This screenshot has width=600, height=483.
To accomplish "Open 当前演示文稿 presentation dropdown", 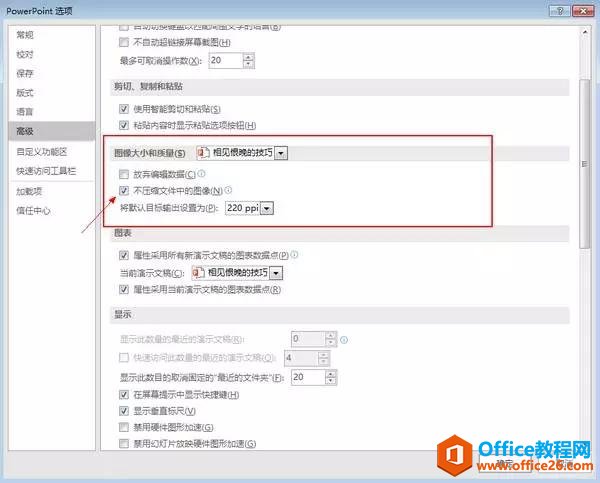I will tap(276, 273).
